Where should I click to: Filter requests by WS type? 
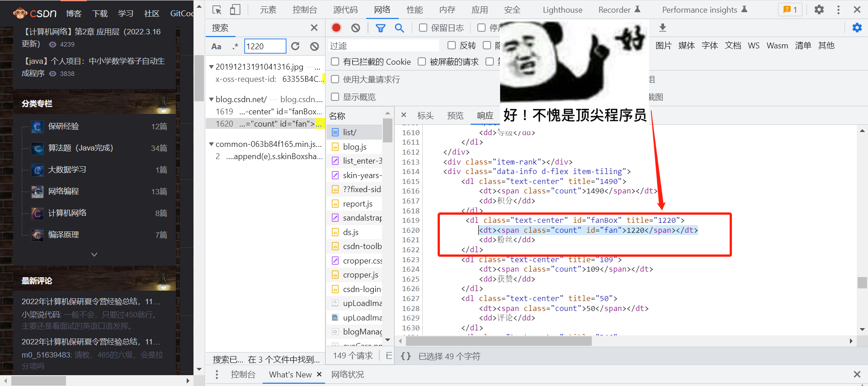tap(754, 46)
